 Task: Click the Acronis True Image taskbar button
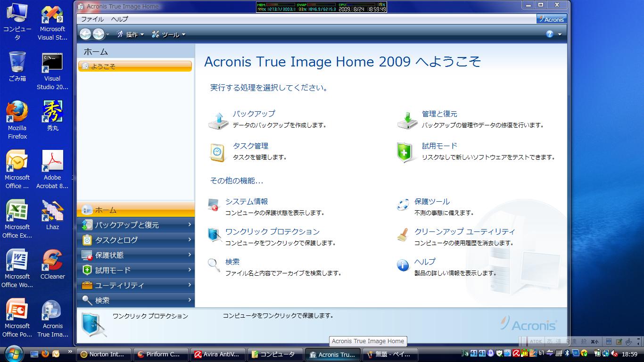tap(332, 354)
